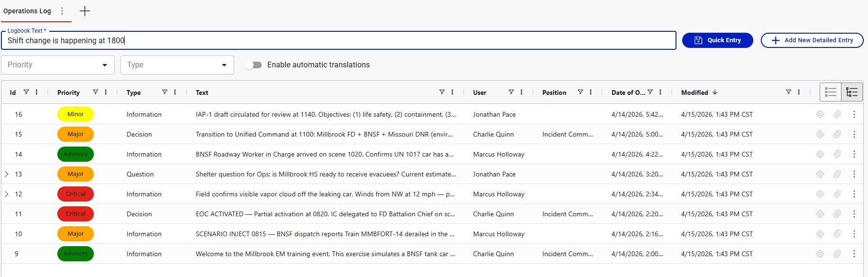Click the filter icon in Text column
Image resolution: width=868 pixels, height=277 pixels.
click(x=442, y=92)
